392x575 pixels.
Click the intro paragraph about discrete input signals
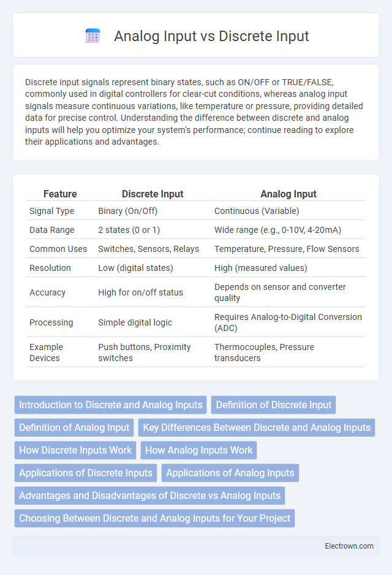tap(194, 112)
